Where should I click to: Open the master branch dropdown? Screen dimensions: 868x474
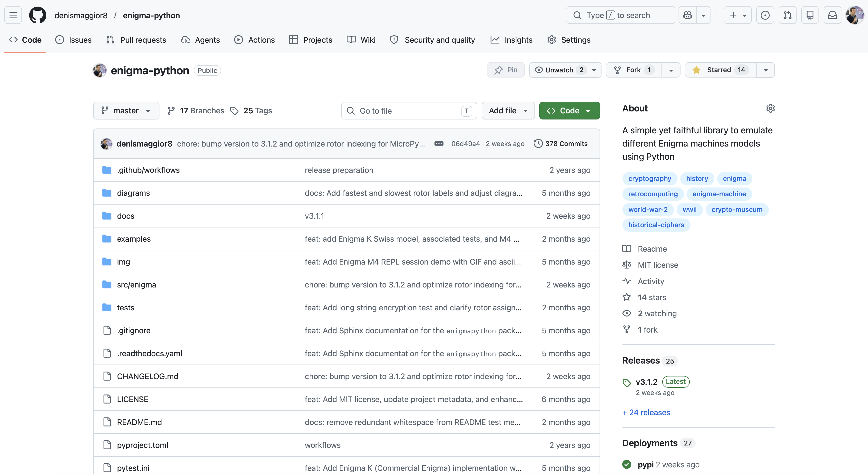coord(126,110)
